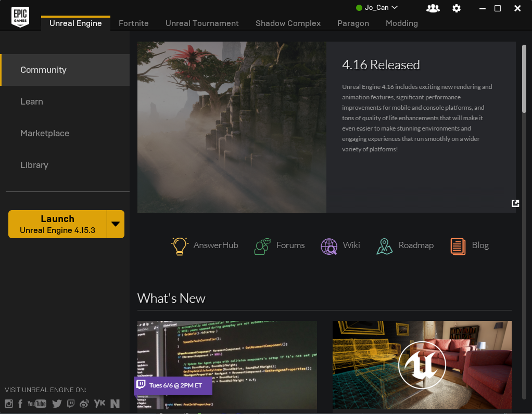Select the Shadow Complex tab
Image resolution: width=532 pixels, height=414 pixels.
[x=288, y=23]
